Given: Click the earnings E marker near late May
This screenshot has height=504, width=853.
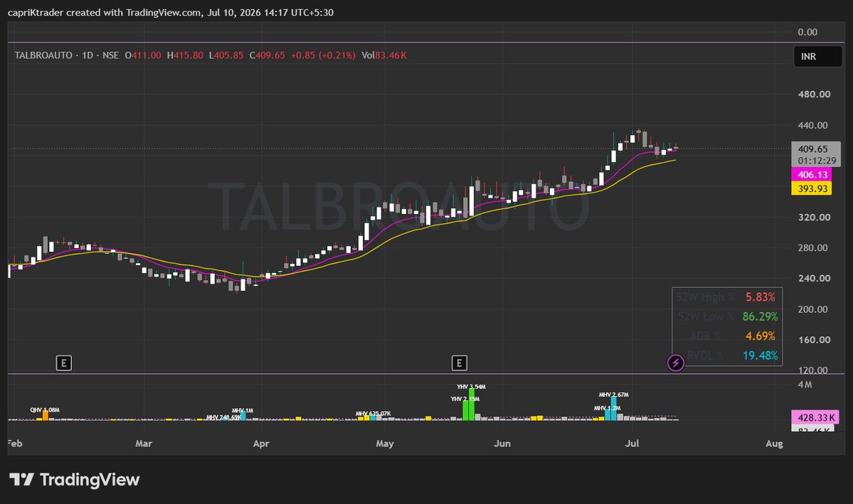Looking at the screenshot, I should point(459,363).
